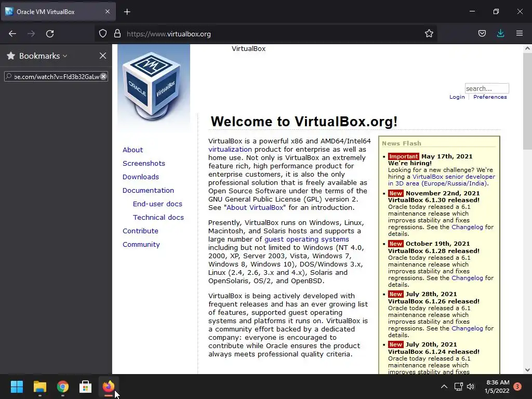Click the page scrollbar up arrow
Image resolution: width=532 pixels, height=399 pixels.
528,48
